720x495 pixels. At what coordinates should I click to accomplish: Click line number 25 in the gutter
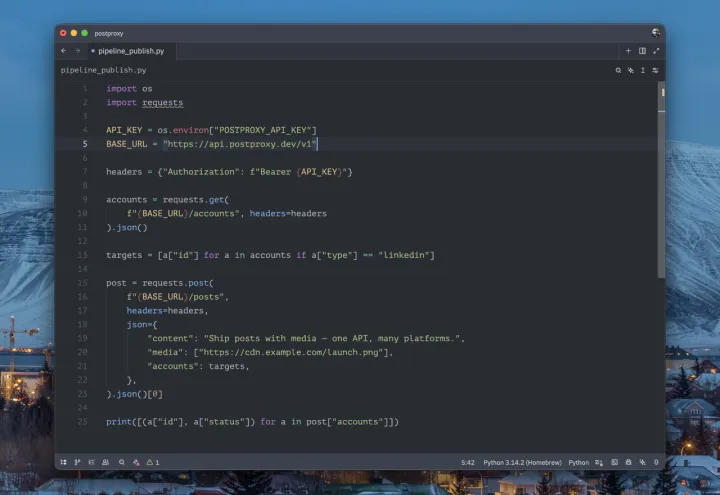tap(82, 422)
